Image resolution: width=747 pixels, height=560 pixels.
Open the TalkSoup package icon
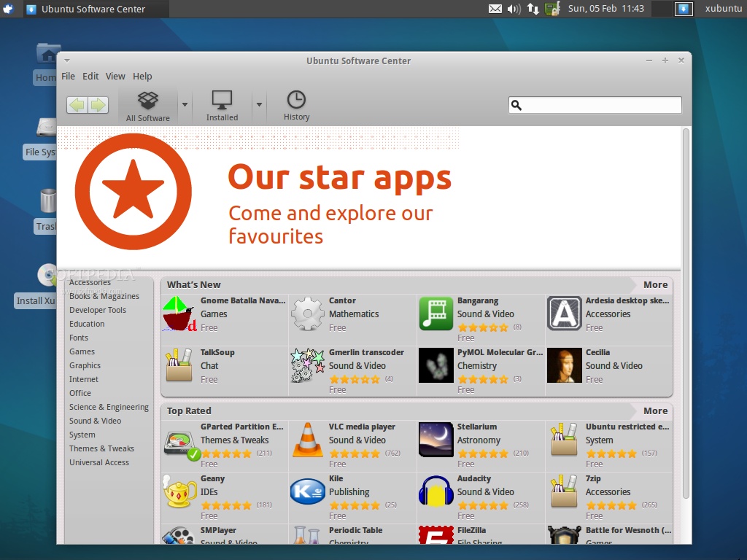click(x=179, y=365)
